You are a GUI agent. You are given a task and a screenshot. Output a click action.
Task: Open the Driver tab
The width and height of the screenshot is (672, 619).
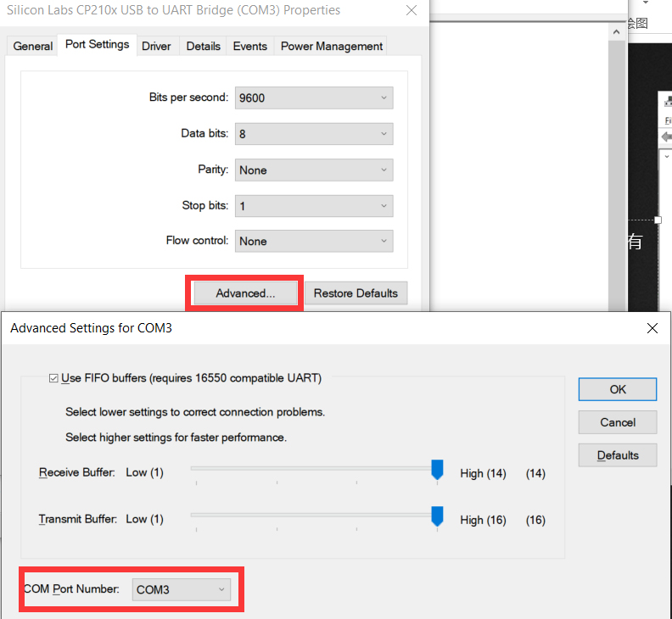click(x=156, y=46)
